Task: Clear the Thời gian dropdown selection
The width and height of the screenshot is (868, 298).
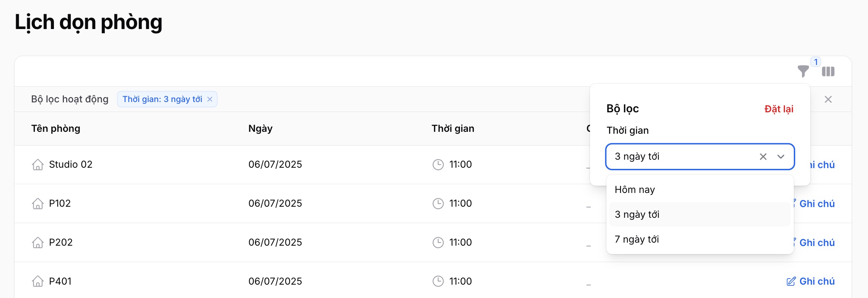Action: coord(763,157)
